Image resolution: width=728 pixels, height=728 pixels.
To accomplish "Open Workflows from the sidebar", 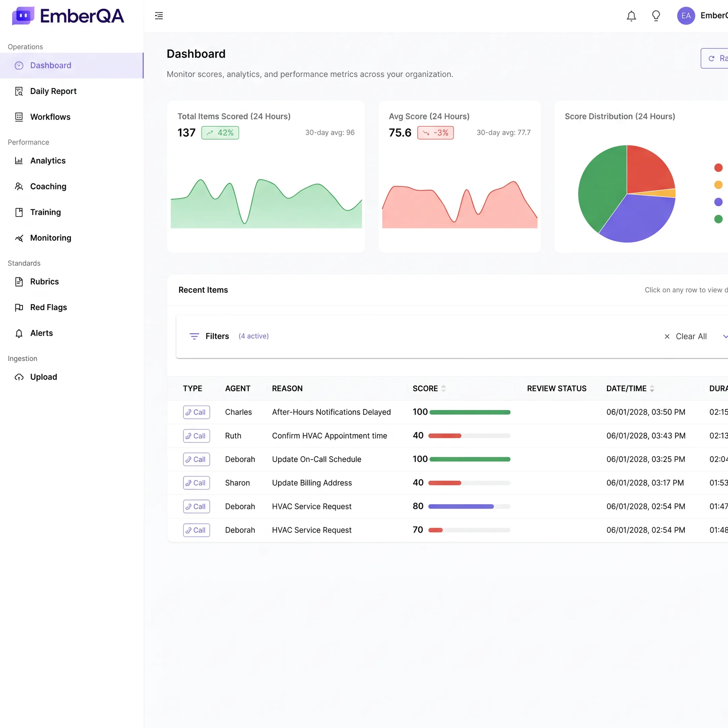I will pos(71,117).
